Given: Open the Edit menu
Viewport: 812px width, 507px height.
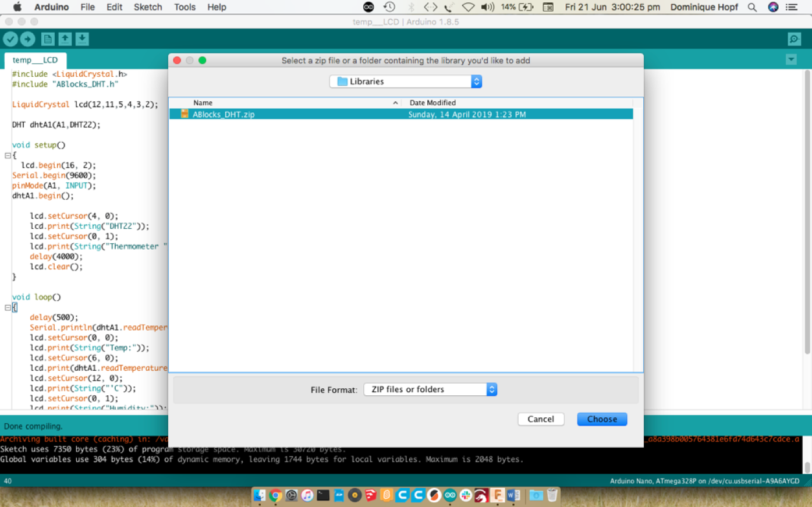Looking at the screenshot, I should click(x=114, y=7).
